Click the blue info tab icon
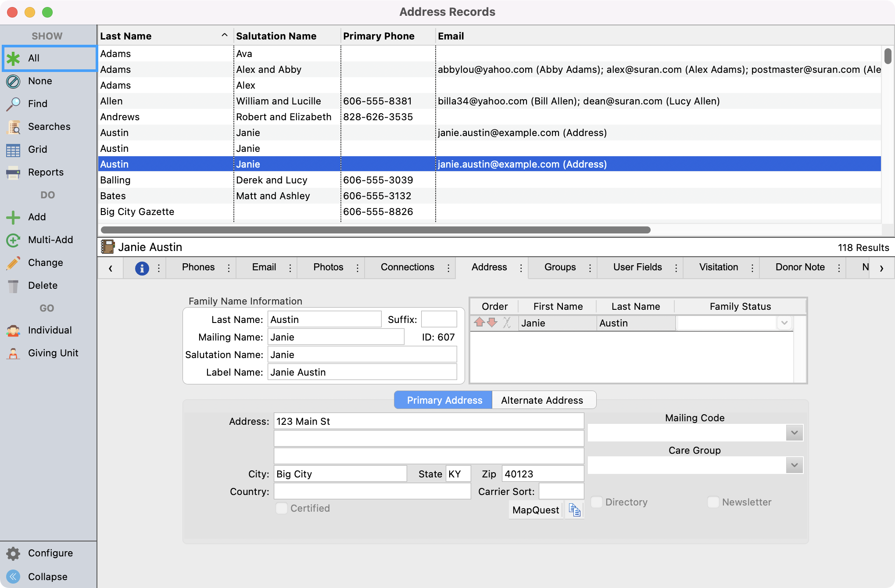The height and width of the screenshot is (588, 895). point(142,268)
